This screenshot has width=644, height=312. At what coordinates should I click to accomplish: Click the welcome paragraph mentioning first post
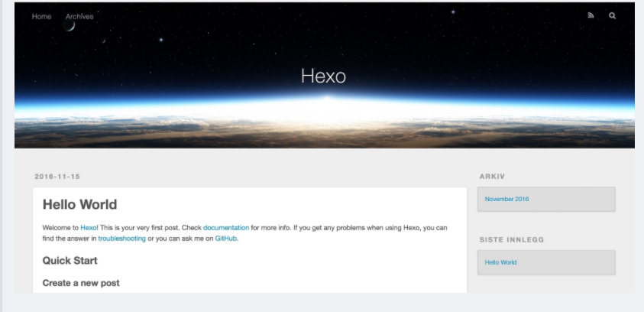click(244, 233)
